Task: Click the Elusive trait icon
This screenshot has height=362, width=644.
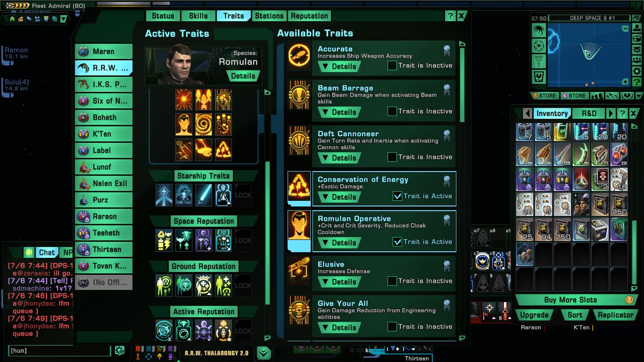Action: 299,271
